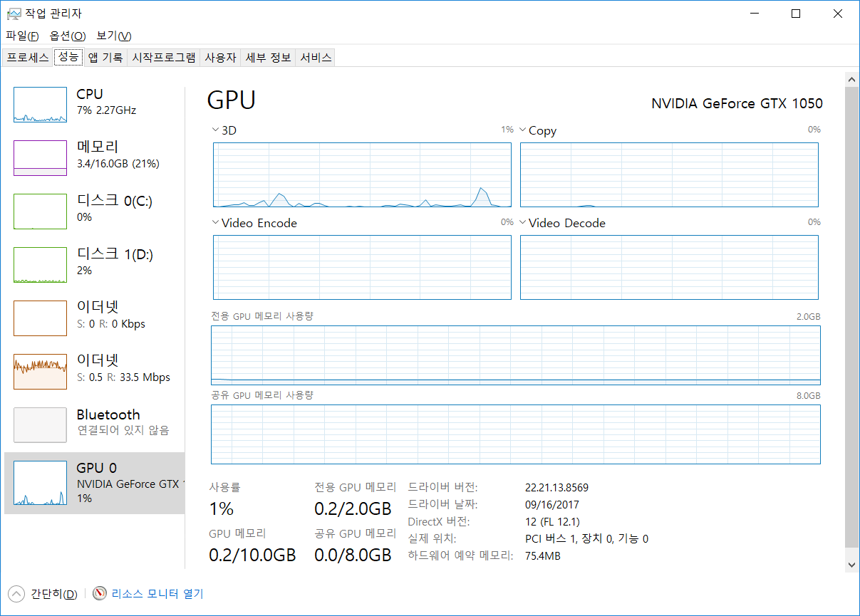Image resolution: width=860 pixels, height=616 pixels.
Task: Click the '0.2/10.0GB' GPU memory value
Action: [252, 555]
